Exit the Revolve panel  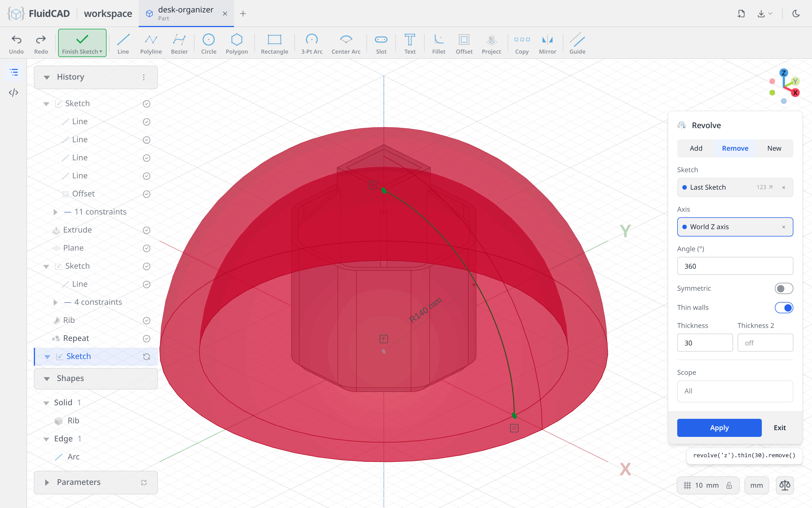780,428
